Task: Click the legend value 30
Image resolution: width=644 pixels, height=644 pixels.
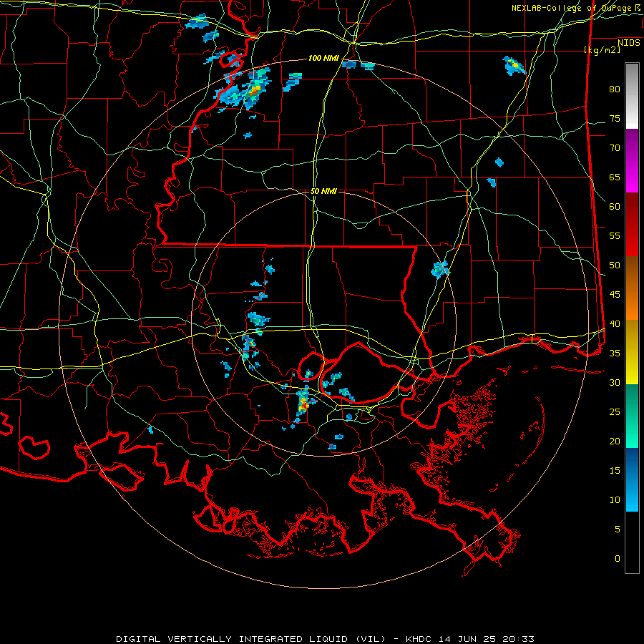Action: 615,383
